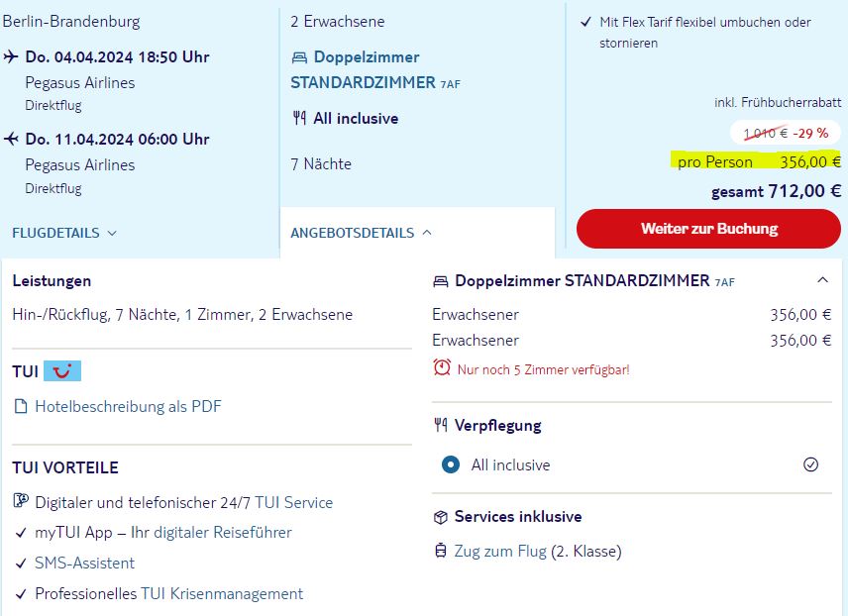848x616 pixels.
Task: Click the Services inklusive package icon
Action: coord(441,517)
